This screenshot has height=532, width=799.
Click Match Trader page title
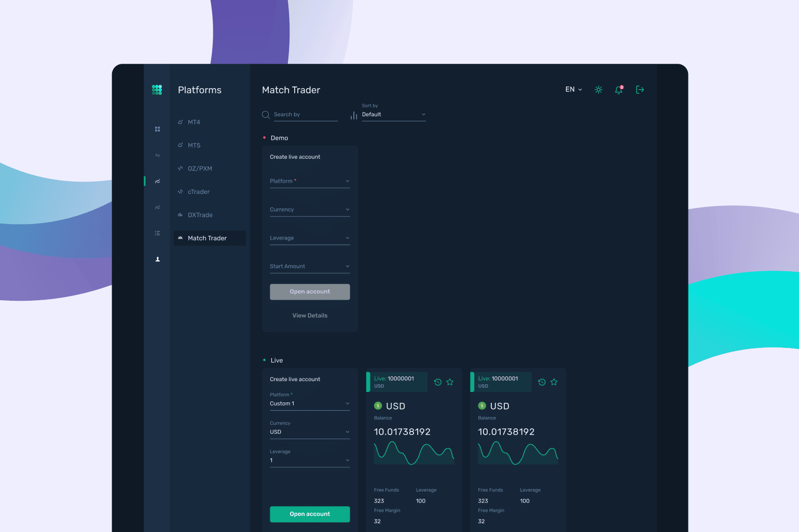(291, 90)
